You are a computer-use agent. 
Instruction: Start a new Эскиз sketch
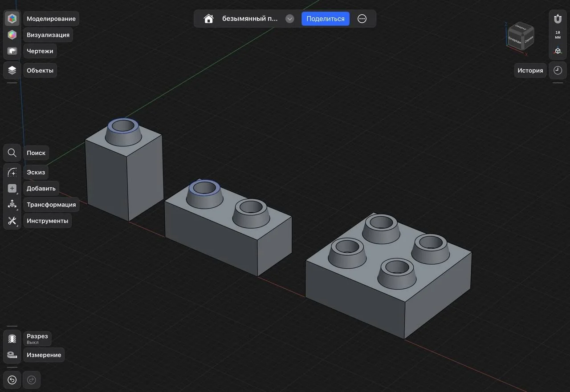tap(12, 172)
